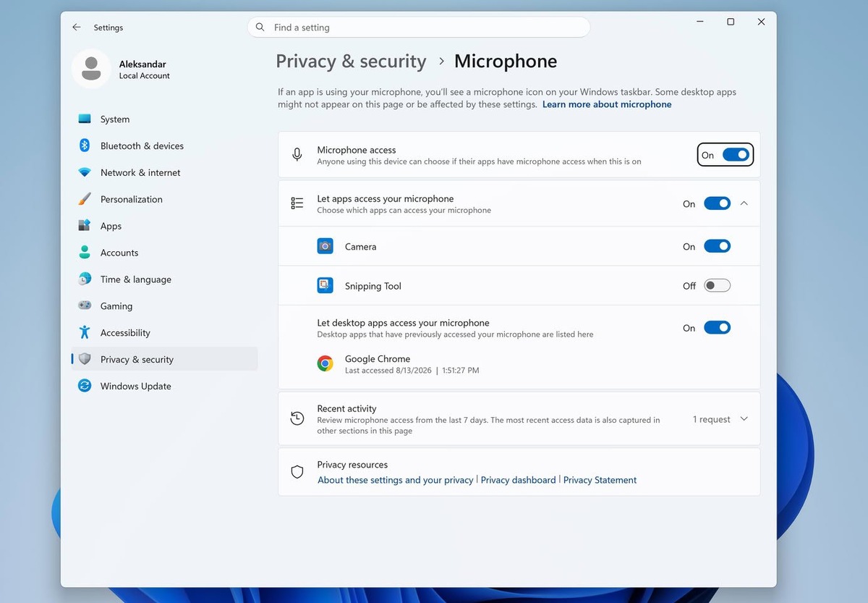
Task: Expand the Recent activity chevron
Action: tap(744, 419)
